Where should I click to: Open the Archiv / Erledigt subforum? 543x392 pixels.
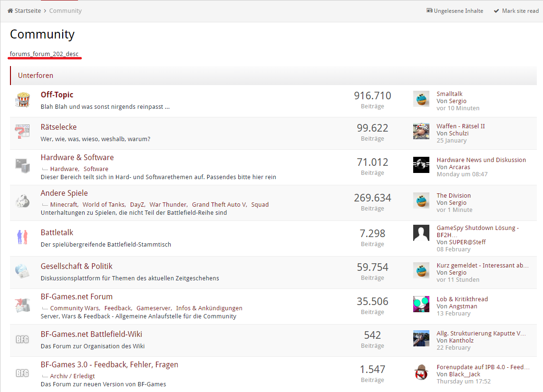click(x=72, y=376)
